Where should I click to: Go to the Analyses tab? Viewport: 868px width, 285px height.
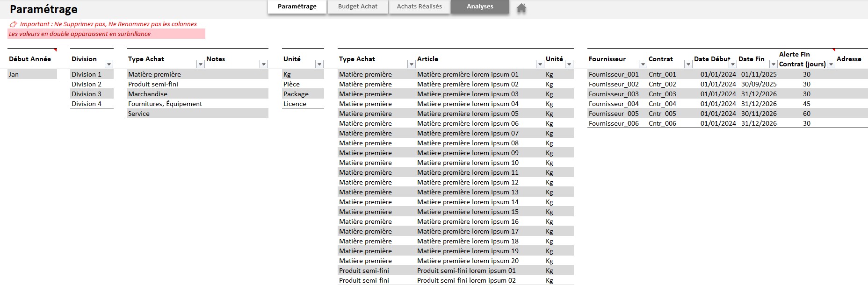tap(480, 7)
